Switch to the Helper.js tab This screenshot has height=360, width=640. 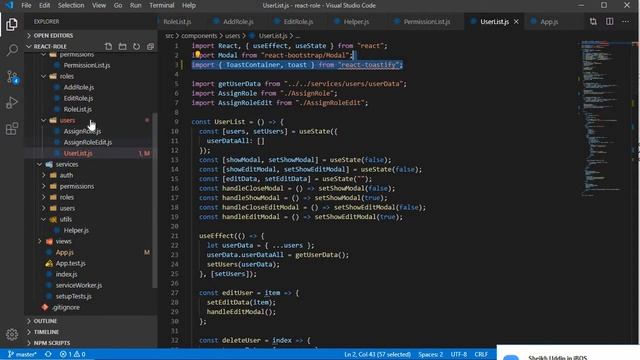tap(356, 22)
